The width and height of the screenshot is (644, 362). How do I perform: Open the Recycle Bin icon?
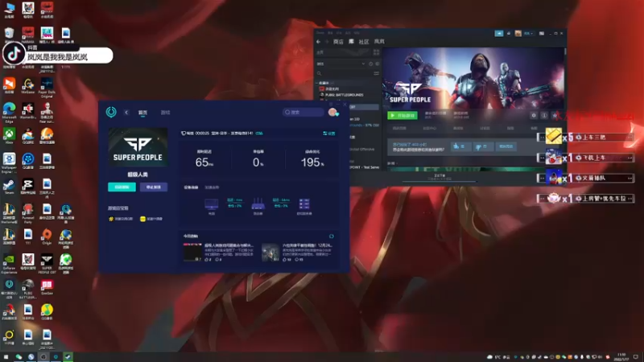coord(9,35)
